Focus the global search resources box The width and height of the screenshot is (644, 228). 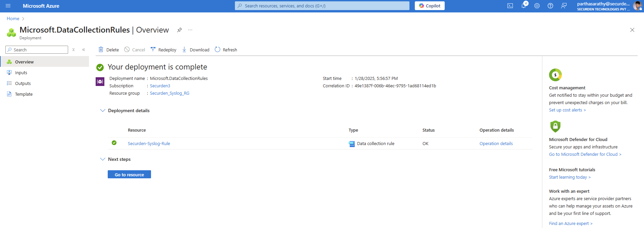click(322, 6)
